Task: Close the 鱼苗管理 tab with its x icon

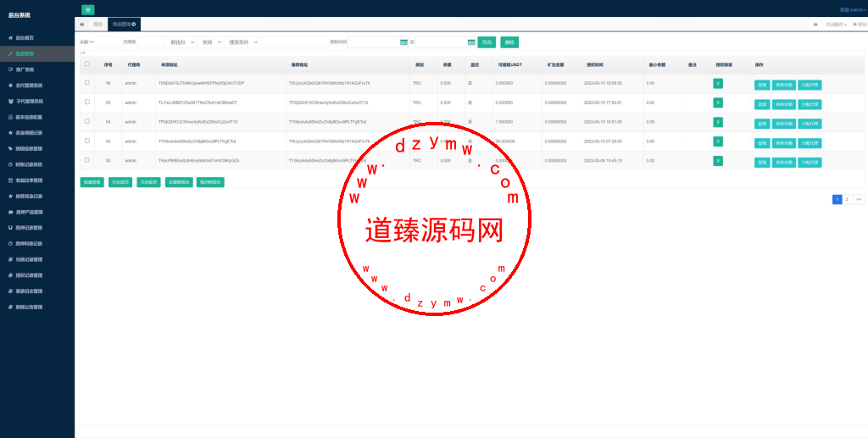Action: tap(133, 25)
